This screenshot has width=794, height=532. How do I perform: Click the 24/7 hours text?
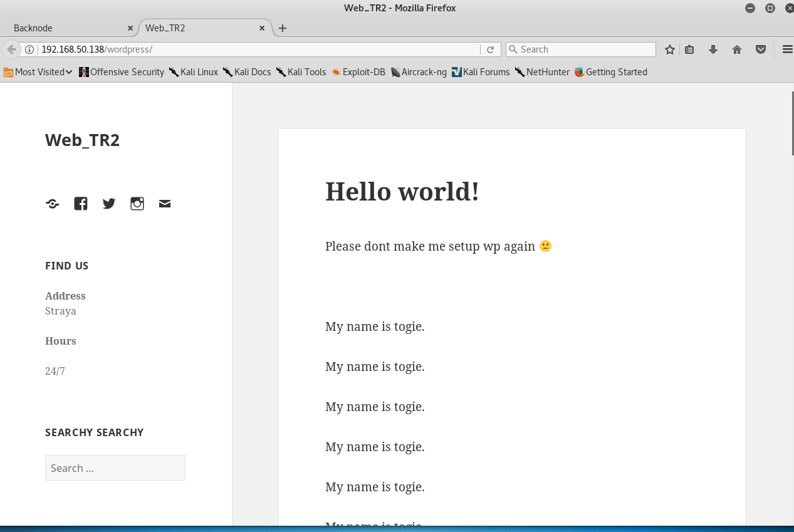(55, 371)
